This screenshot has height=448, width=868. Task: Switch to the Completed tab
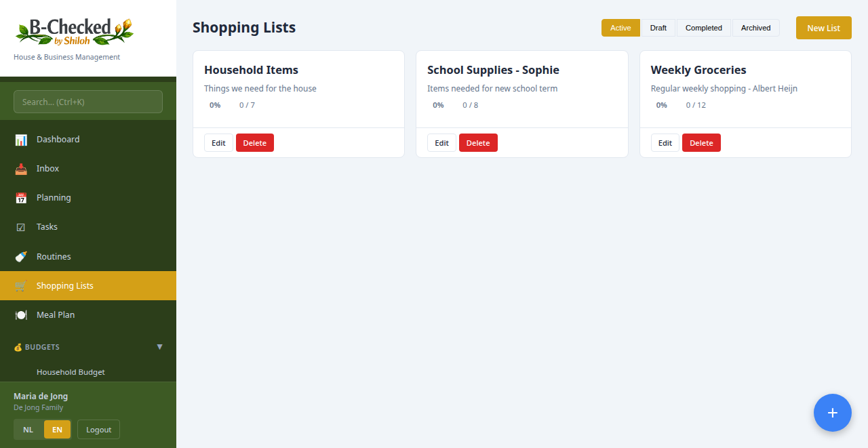pos(703,28)
